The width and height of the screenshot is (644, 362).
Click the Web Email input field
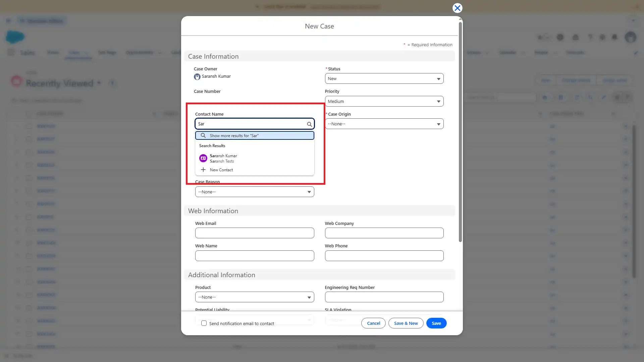(x=255, y=233)
